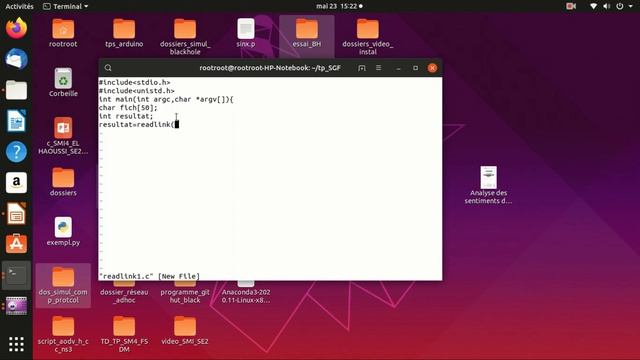The image size is (640, 360).
Task: Minimize the terminal window
Action: (x=398, y=68)
